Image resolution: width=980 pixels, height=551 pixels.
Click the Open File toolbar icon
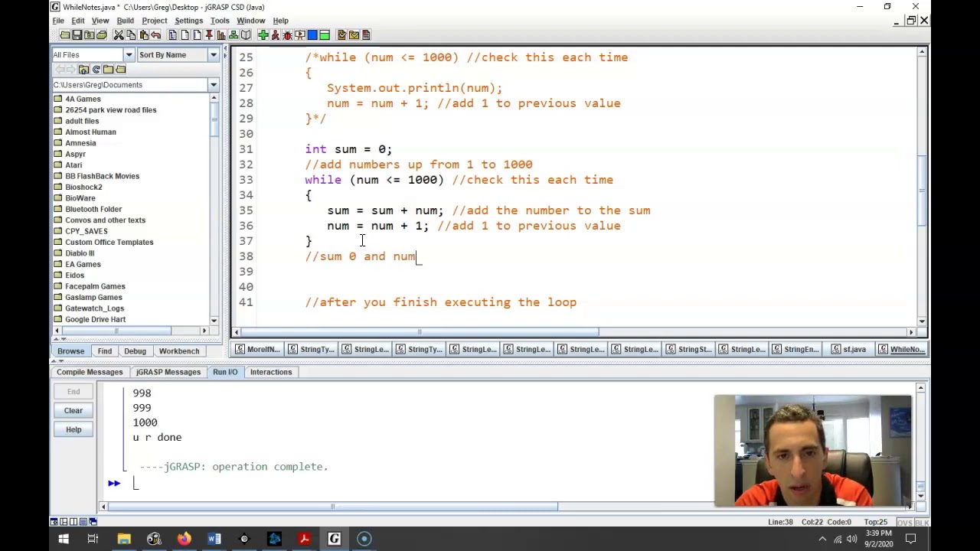tap(65, 34)
